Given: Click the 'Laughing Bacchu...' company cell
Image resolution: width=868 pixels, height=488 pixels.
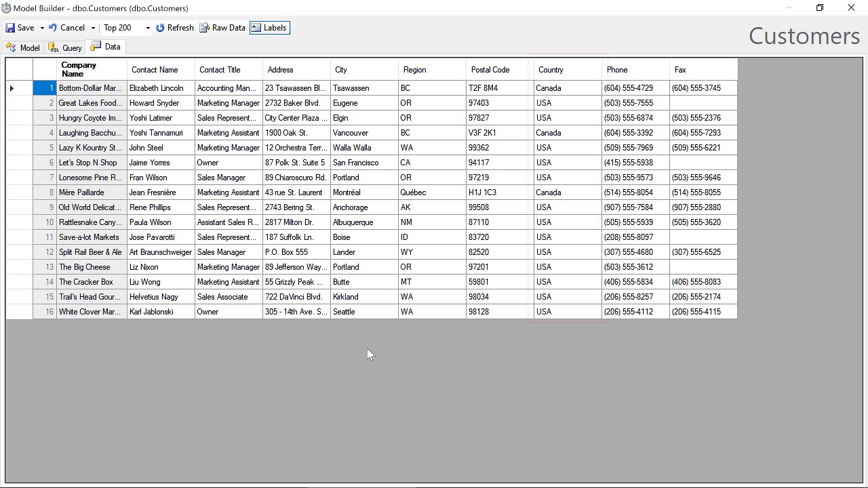Looking at the screenshot, I should pyautogui.click(x=92, y=133).
